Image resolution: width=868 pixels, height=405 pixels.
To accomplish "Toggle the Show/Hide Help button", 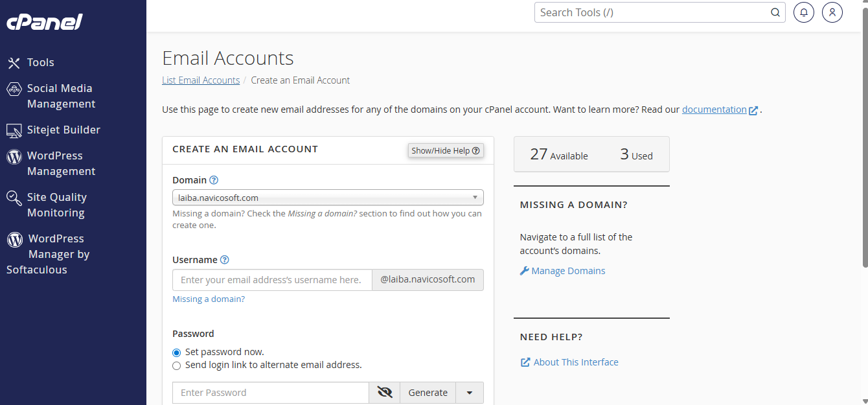I will (446, 150).
